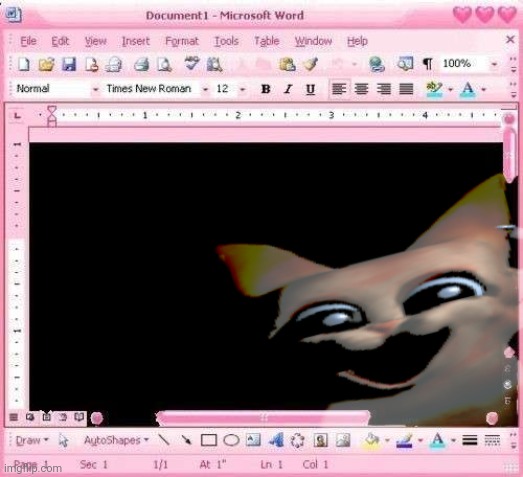The image size is (523, 477).
Task: Open the Draw menu dropdown
Action: pyautogui.click(x=32, y=440)
